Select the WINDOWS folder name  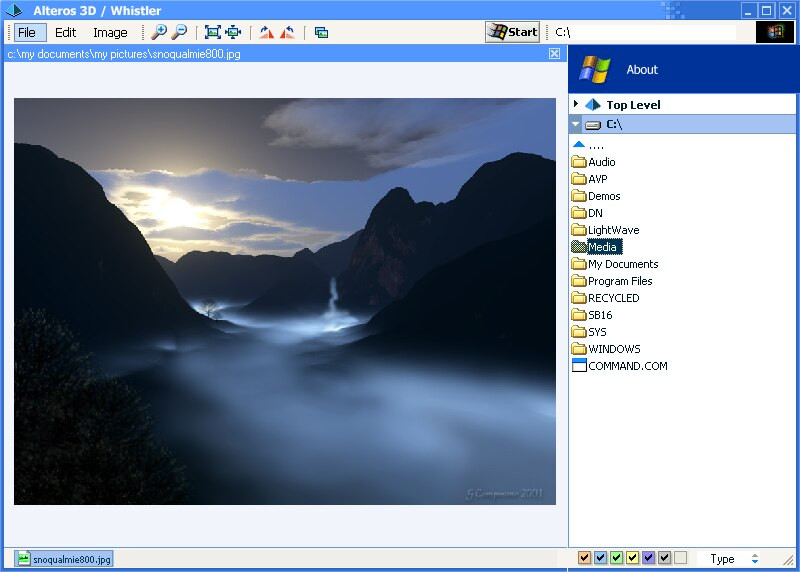[614, 349]
